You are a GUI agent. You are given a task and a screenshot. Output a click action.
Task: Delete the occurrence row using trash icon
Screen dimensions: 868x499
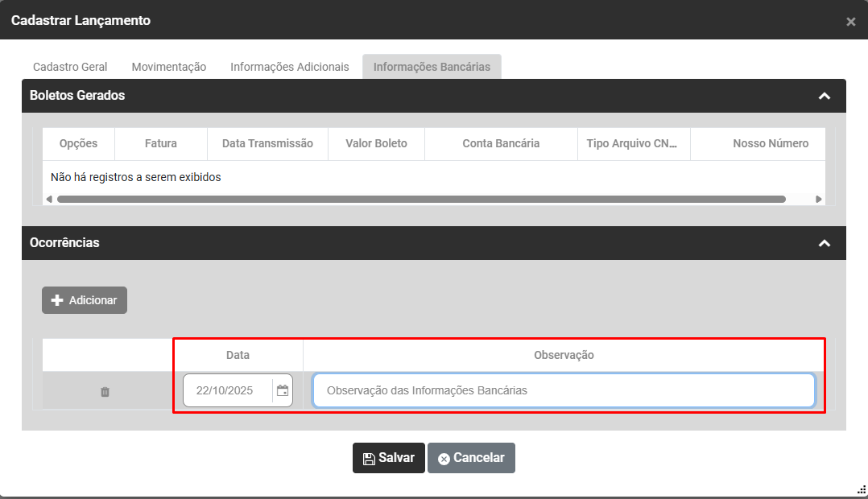click(x=105, y=392)
